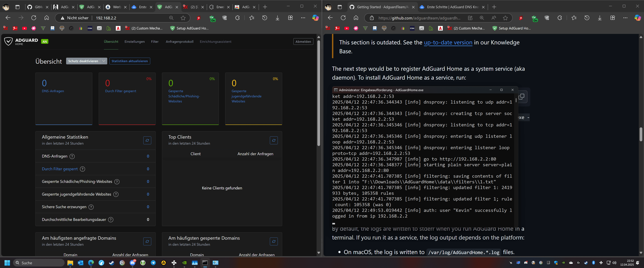Image resolution: width=644 pixels, height=268 pixels.
Task: Open tab actions menu in left browser
Action: [17, 7]
